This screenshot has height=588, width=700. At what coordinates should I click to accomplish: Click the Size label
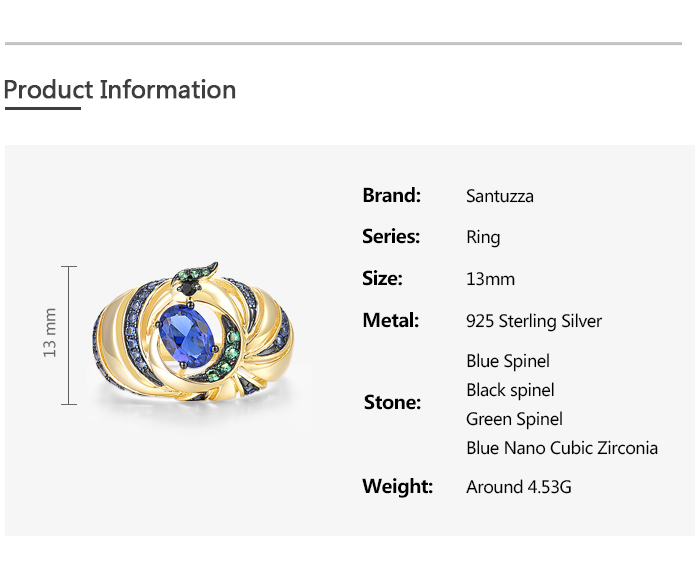382,279
